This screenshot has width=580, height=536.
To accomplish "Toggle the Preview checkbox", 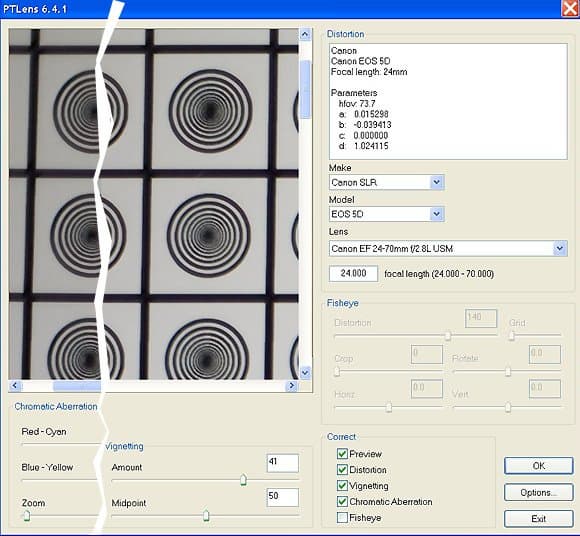I will tap(342, 454).
